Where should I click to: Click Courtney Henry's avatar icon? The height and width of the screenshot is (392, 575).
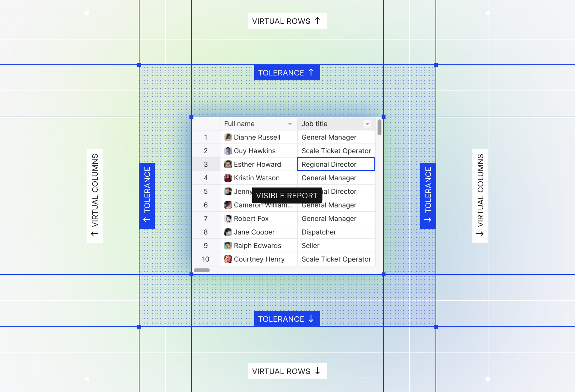pos(228,259)
